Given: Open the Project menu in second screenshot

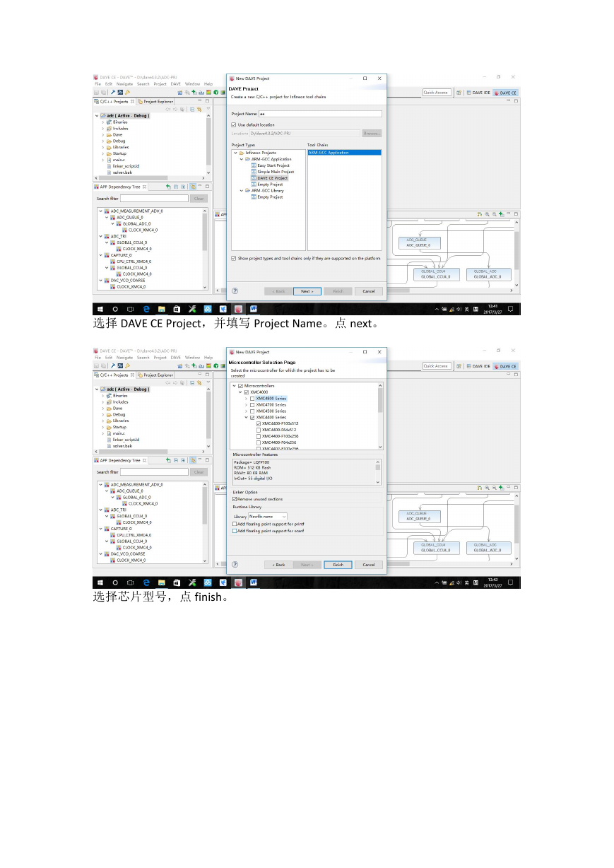Looking at the screenshot, I should pos(160,358).
